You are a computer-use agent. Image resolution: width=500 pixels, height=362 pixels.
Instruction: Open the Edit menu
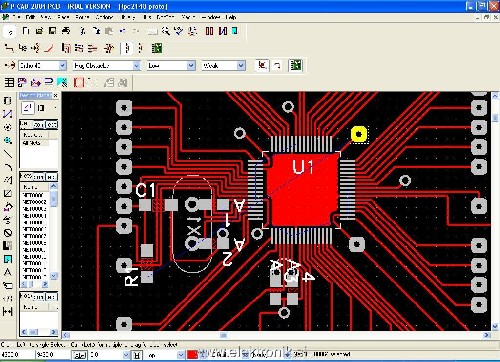click(x=30, y=17)
